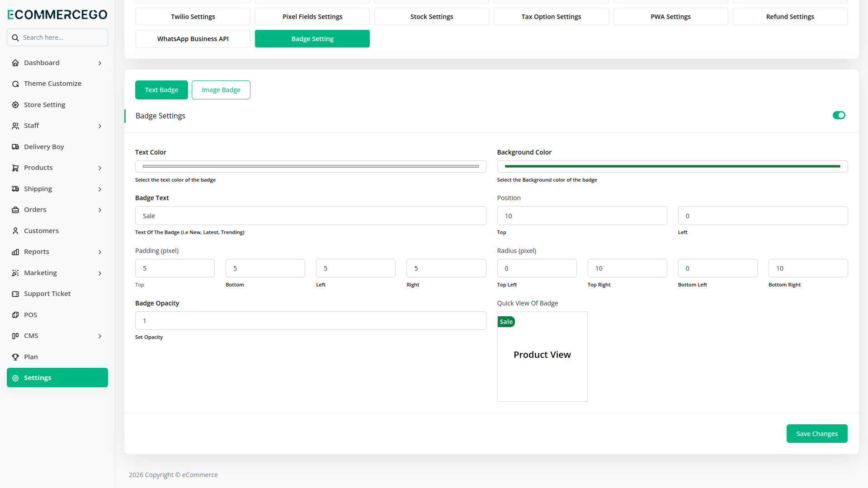Open the Text Color picker
Screen dimensions: 868x488
[311, 167]
